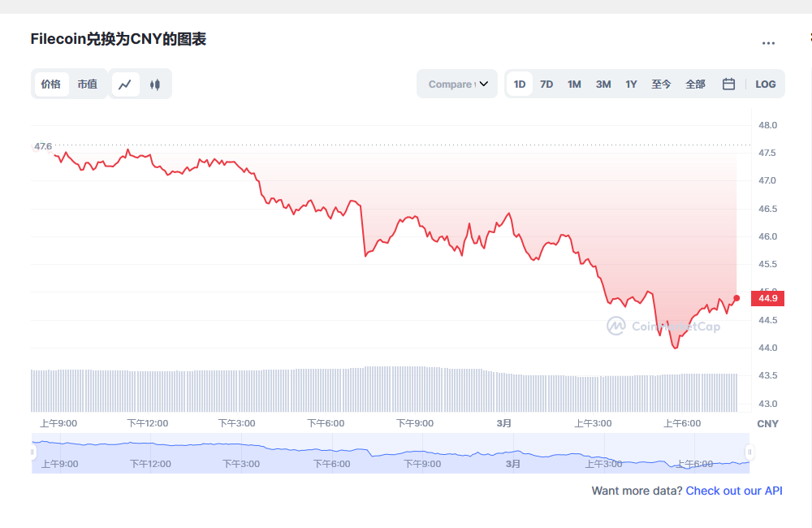This screenshot has height=528, width=812.
Task: Select the 7D time range tab
Action: pyautogui.click(x=546, y=84)
